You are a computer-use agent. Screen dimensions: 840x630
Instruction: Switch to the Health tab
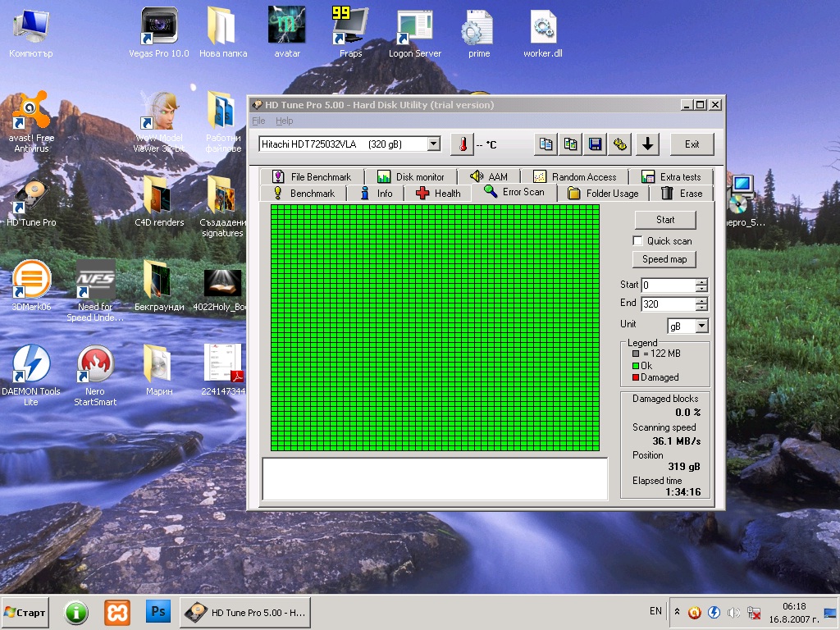438,194
